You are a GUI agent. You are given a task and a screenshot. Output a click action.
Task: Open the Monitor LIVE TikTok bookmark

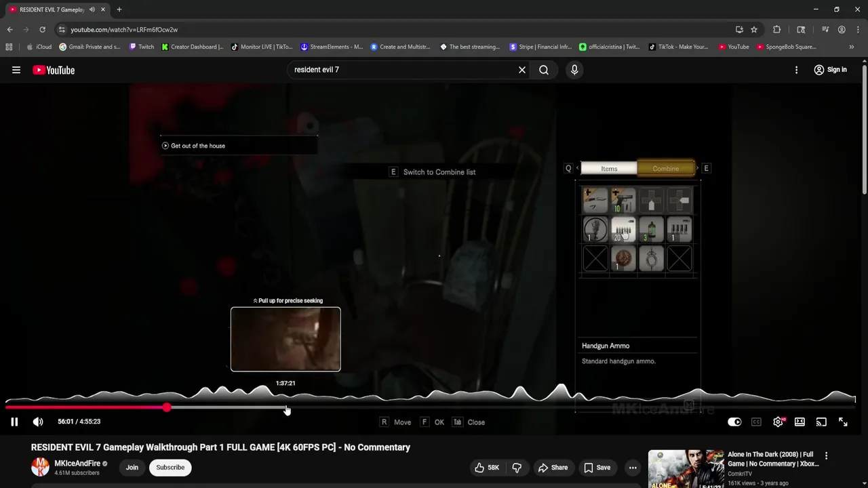pos(262,47)
